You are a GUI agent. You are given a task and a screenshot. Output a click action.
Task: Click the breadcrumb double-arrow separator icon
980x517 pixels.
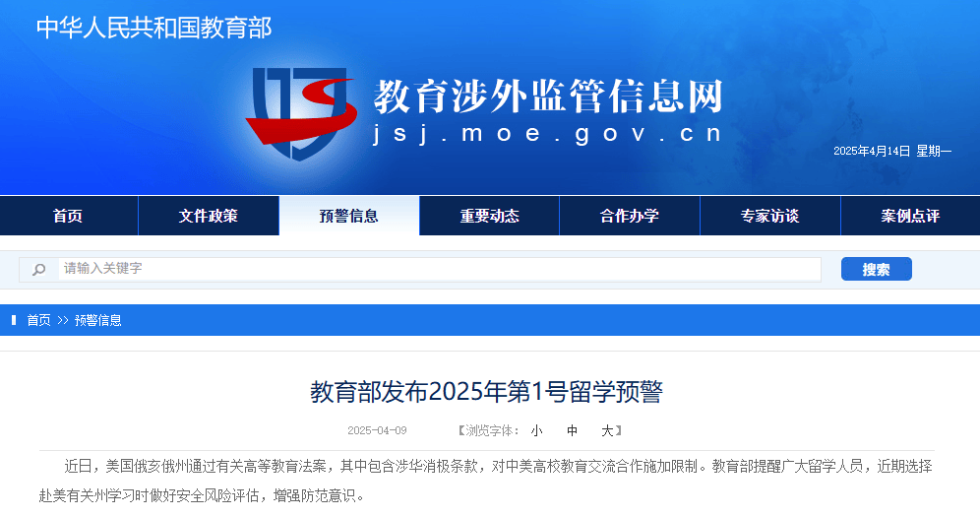(x=63, y=320)
